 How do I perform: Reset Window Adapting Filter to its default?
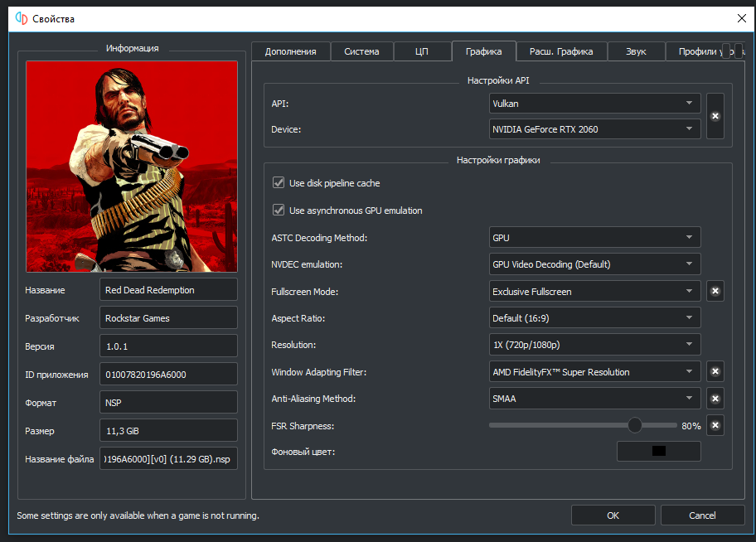[715, 372]
